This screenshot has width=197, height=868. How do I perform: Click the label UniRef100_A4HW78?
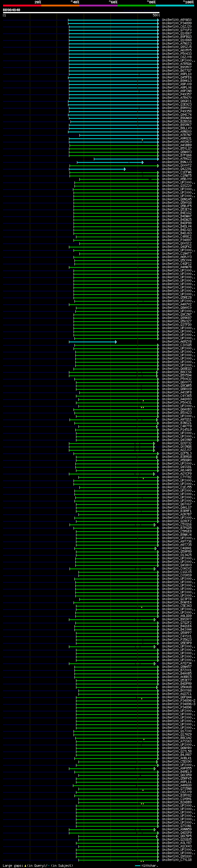(177, 267)
